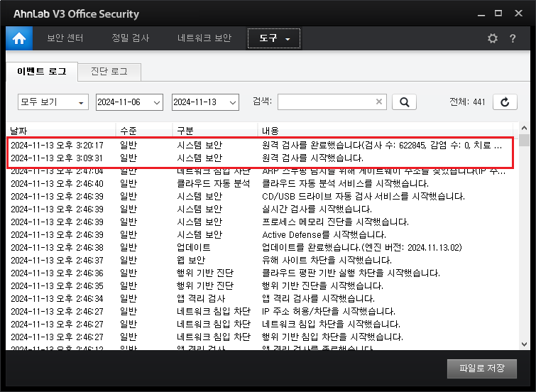This screenshot has height=392, width=536.
Task: Close the V3 Office Security window
Action: tap(518, 13)
